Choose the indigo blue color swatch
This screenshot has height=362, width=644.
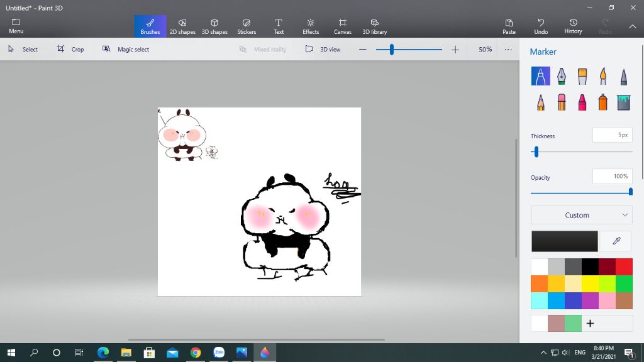(573, 300)
